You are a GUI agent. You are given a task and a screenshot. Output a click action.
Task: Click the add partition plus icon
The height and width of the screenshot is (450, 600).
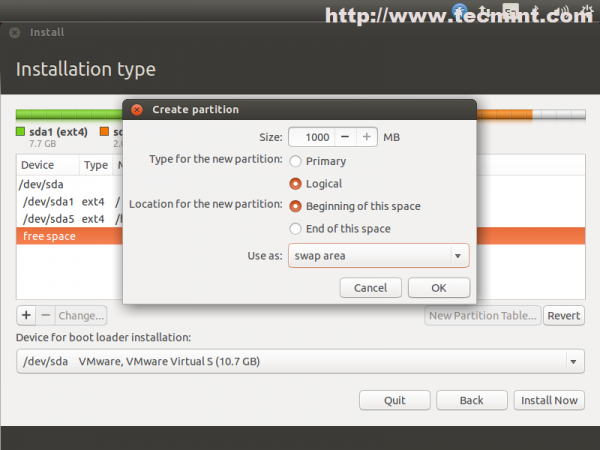(26, 315)
